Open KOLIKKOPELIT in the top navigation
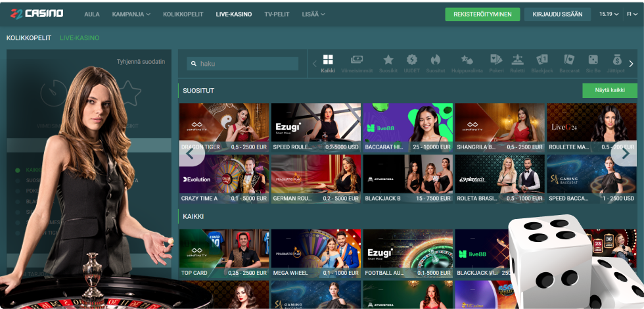 tap(183, 14)
